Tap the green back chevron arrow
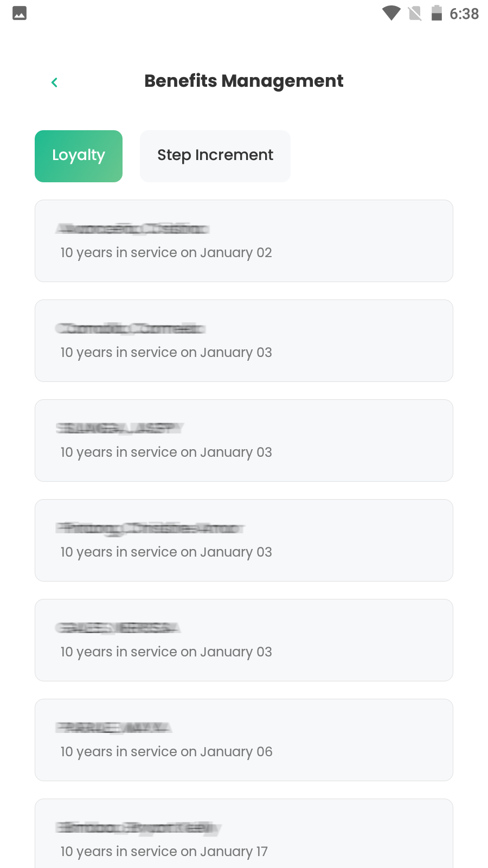Image resolution: width=488 pixels, height=868 pixels. click(x=54, y=82)
